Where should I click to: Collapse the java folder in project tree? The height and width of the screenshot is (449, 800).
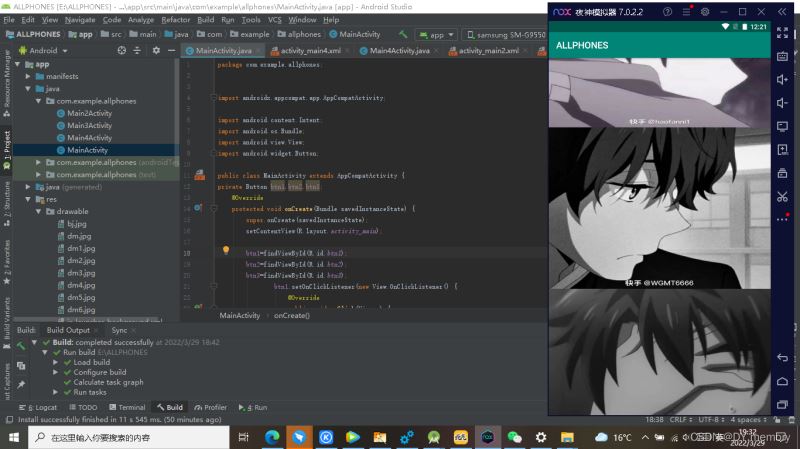tap(28, 88)
